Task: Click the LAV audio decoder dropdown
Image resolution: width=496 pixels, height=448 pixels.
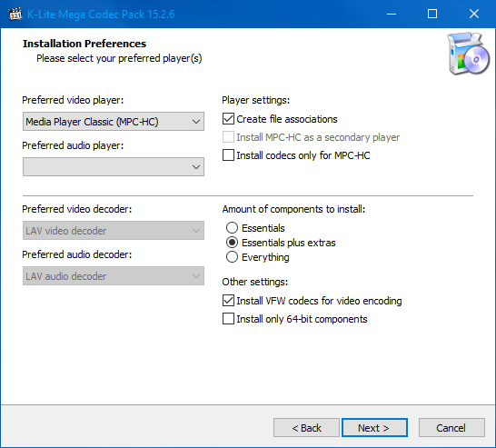Action: click(114, 276)
